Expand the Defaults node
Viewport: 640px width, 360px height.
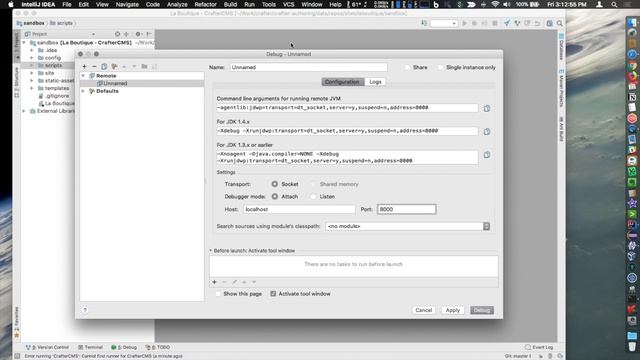(x=83, y=91)
